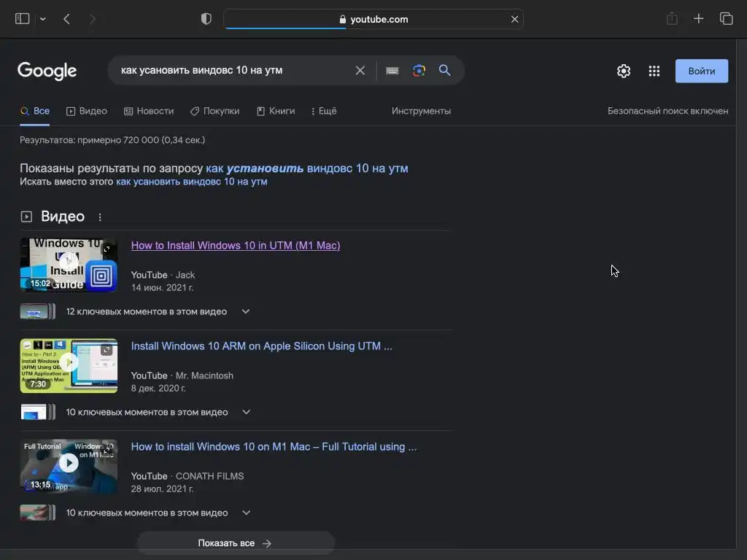Image resolution: width=747 pixels, height=560 pixels.
Task: Search by image with Lens icon
Action: [419, 71]
